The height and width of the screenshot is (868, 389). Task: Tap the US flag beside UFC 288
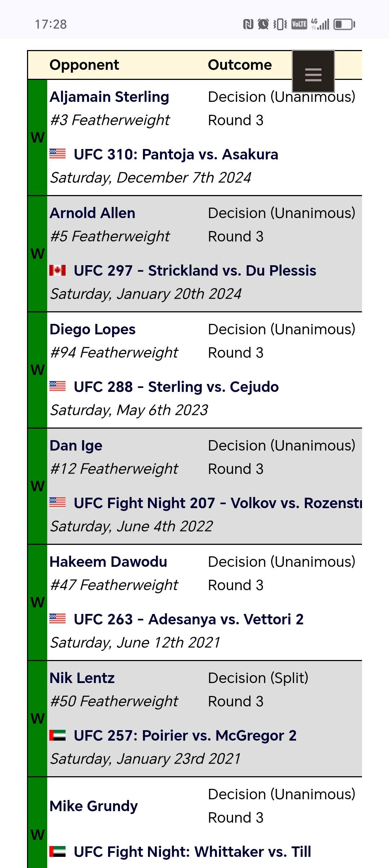[x=58, y=386]
